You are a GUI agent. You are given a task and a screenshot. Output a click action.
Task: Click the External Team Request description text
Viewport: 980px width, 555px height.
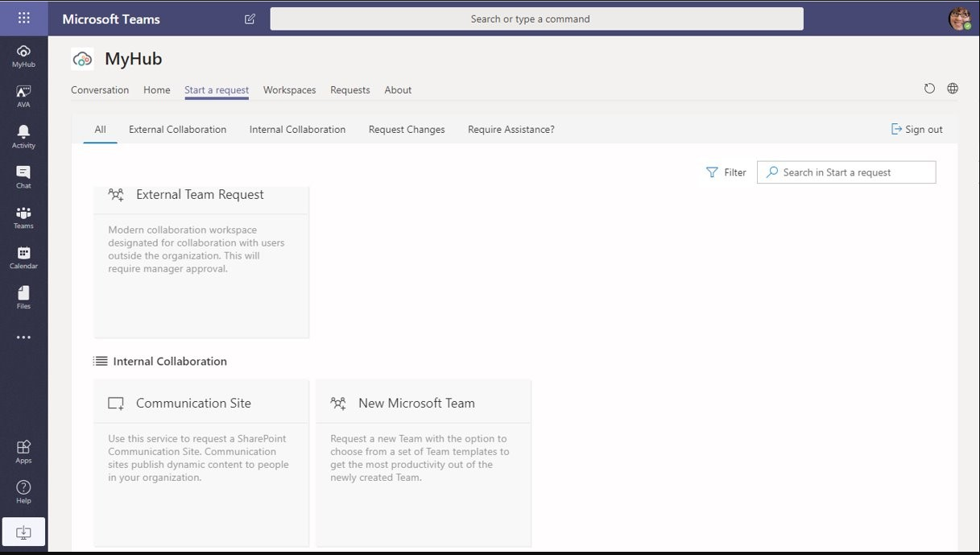pos(196,249)
